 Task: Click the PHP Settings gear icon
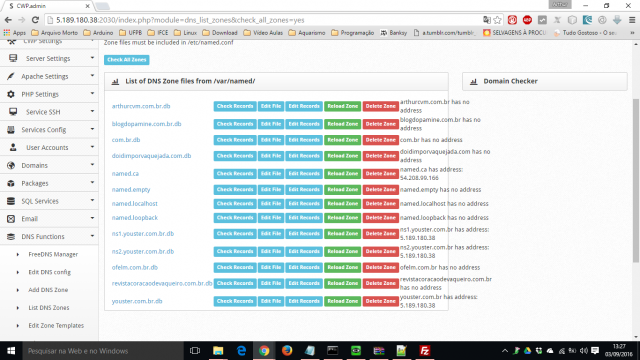coord(11,94)
